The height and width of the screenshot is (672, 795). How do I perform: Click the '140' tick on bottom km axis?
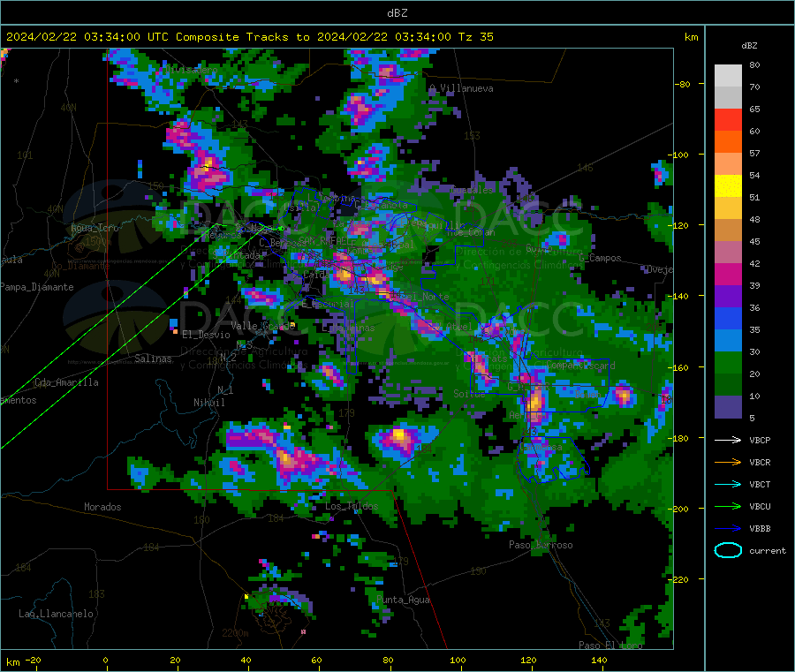click(x=599, y=660)
